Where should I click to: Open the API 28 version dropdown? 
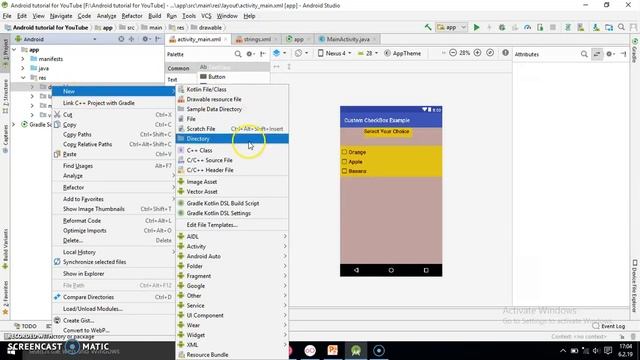click(368, 53)
